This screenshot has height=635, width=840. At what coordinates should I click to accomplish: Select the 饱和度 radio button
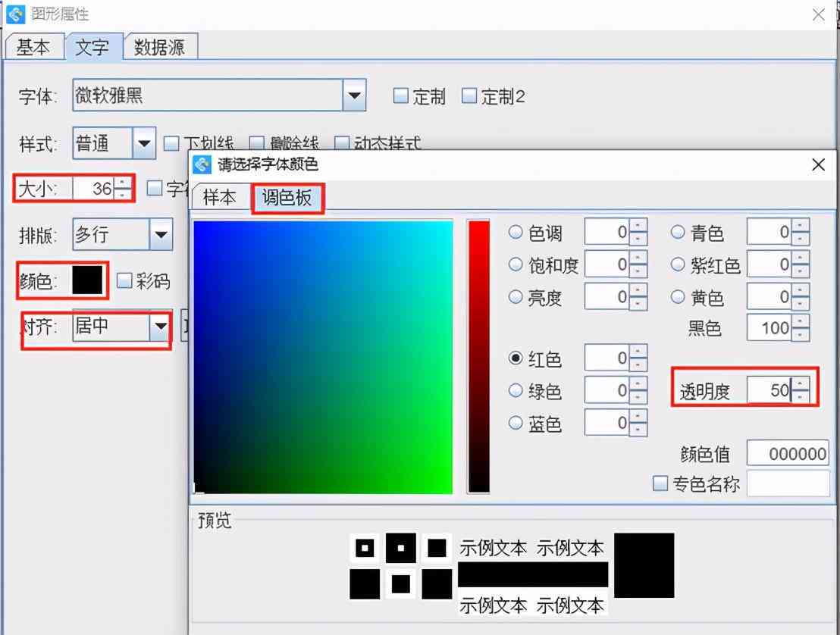[516, 264]
